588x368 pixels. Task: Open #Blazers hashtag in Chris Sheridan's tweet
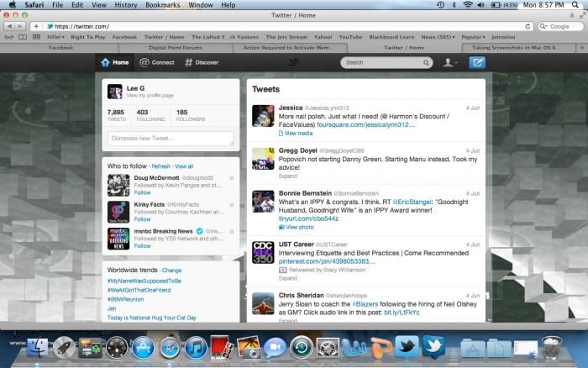click(x=365, y=304)
